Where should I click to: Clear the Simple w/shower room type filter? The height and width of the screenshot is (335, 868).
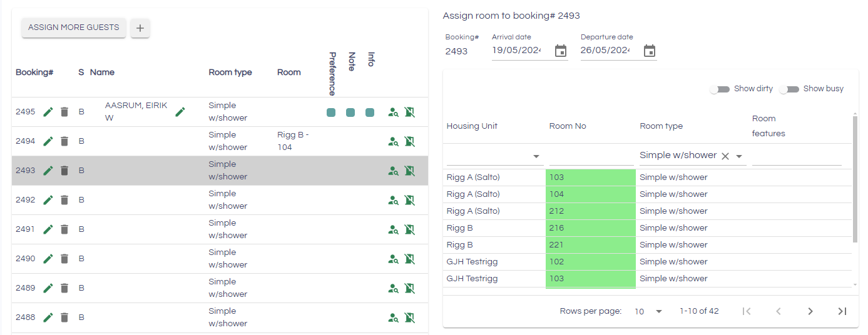[725, 156]
